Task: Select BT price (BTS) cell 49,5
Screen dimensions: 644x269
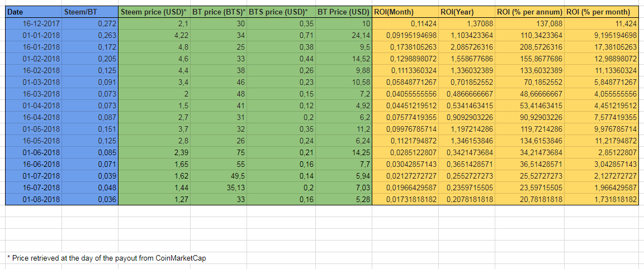Action: 219,176
